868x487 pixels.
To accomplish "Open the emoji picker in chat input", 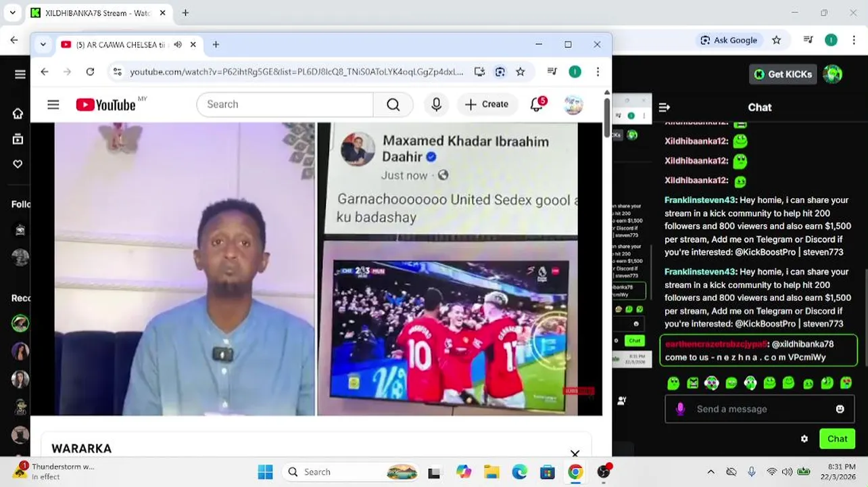I will tap(840, 409).
